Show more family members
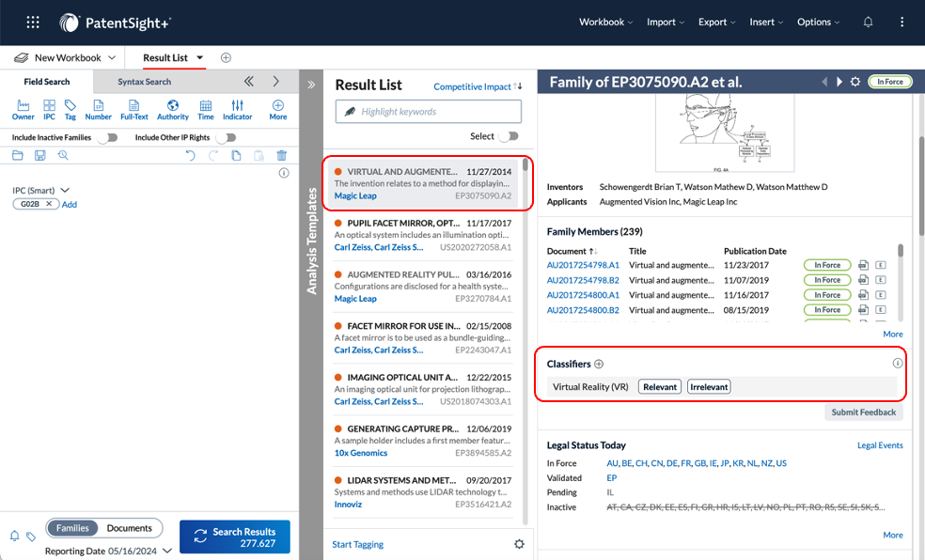The height and width of the screenshot is (560, 925). pyautogui.click(x=892, y=334)
